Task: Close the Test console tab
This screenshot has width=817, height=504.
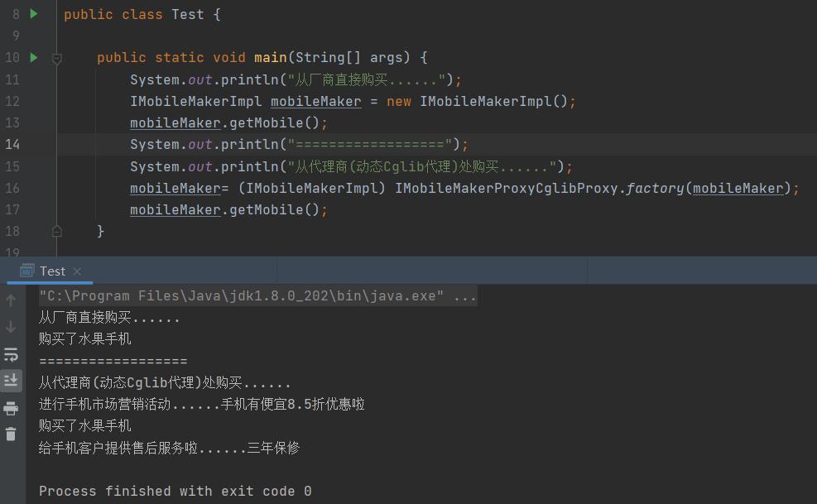Action: [x=77, y=271]
